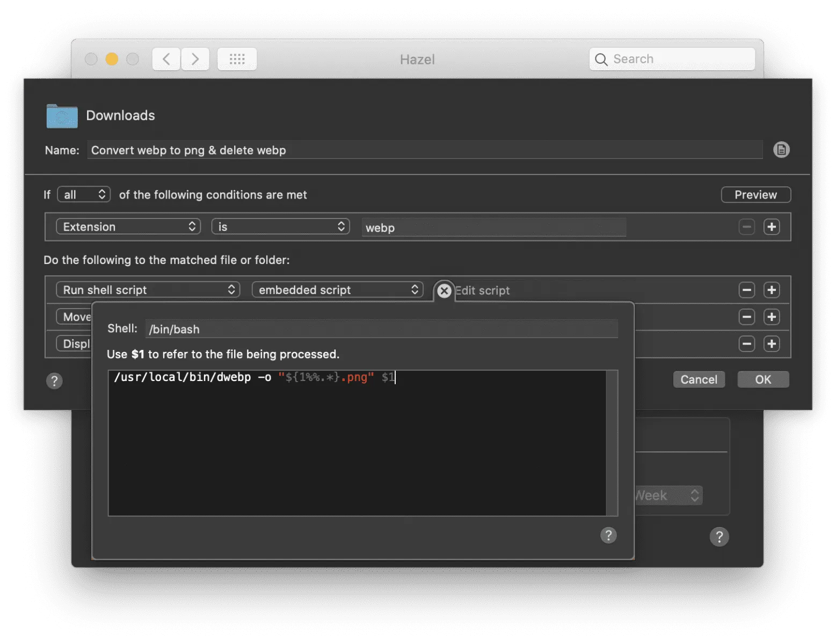Open the Week interval dropdown
This screenshot has width=836, height=644.
pyautogui.click(x=668, y=495)
